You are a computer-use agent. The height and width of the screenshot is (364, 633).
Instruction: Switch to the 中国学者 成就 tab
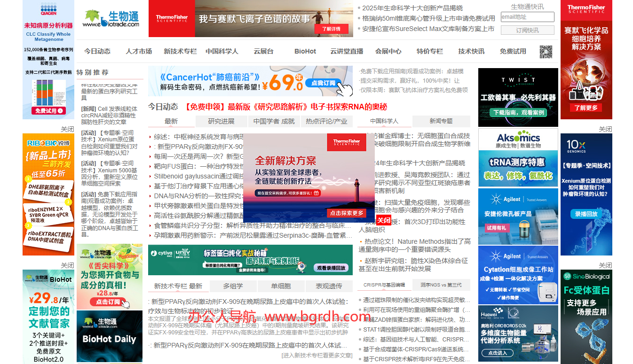[x=274, y=121]
